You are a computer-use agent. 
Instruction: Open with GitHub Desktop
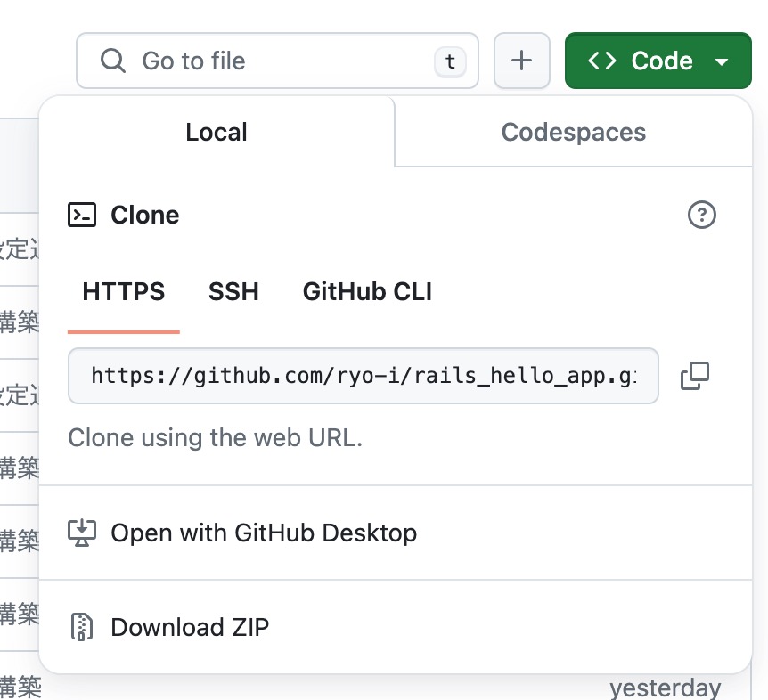tap(396, 533)
